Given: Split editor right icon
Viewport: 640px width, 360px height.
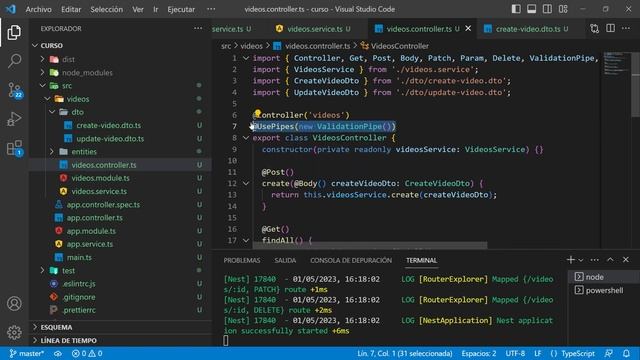Looking at the screenshot, I should click(x=611, y=28).
